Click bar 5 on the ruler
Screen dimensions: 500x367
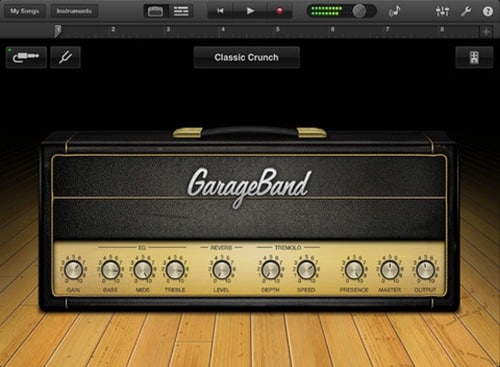(277, 30)
